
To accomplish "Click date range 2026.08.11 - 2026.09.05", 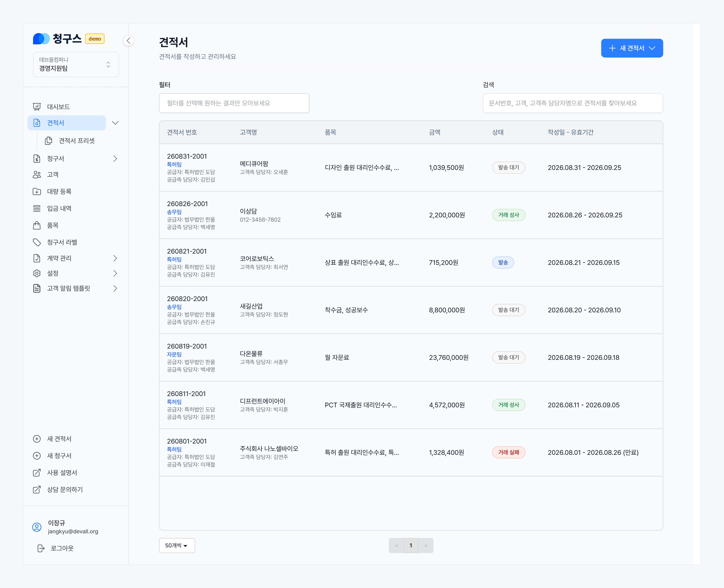I will 583,405.
